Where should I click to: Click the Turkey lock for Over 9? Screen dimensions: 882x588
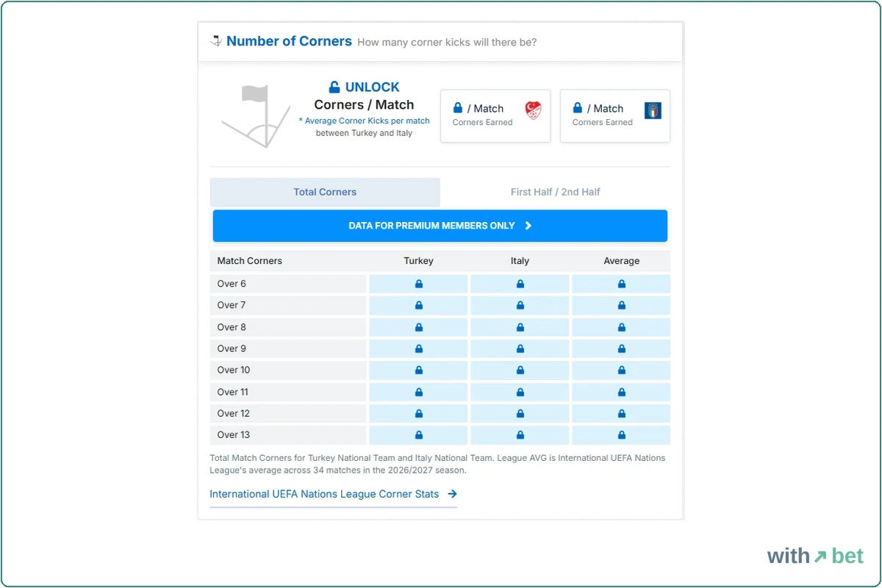(419, 348)
